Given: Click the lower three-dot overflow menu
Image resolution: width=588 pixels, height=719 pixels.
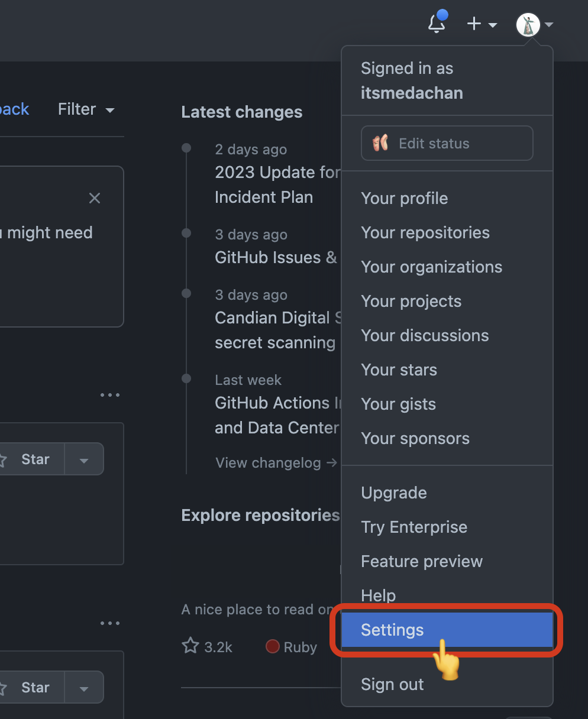Looking at the screenshot, I should click(x=110, y=623).
